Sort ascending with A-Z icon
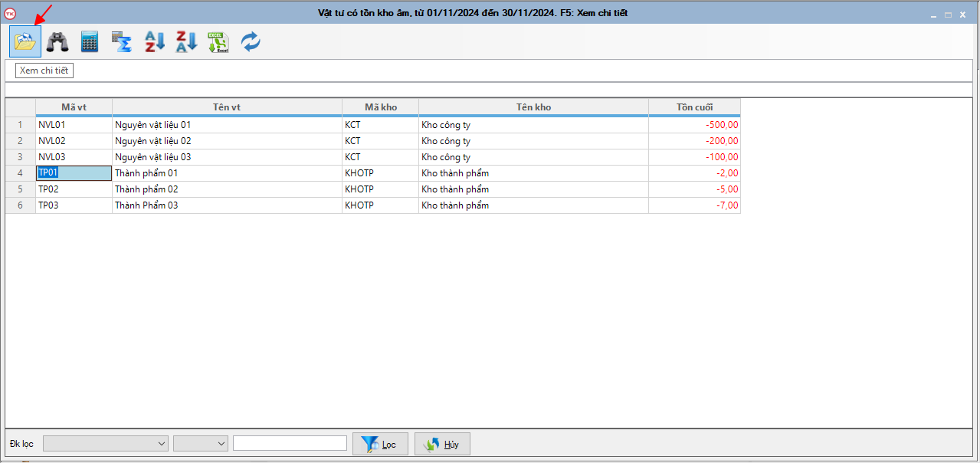This screenshot has width=980, height=463. click(x=155, y=42)
